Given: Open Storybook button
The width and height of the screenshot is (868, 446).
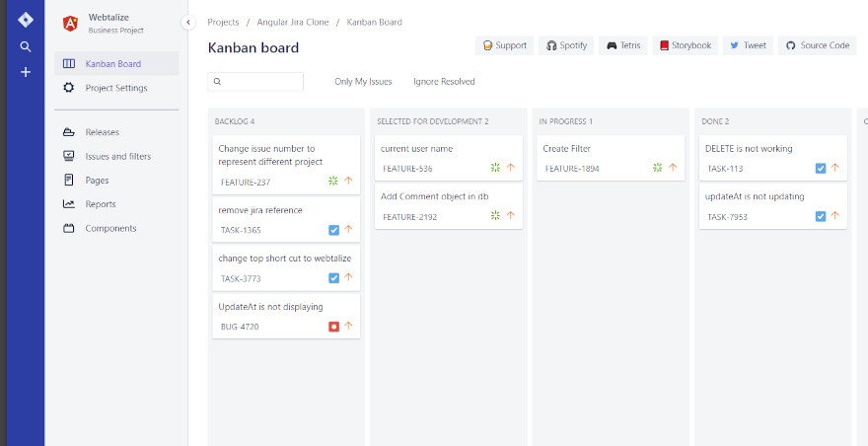Looking at the screenshot, I should [x=686, y=45].
